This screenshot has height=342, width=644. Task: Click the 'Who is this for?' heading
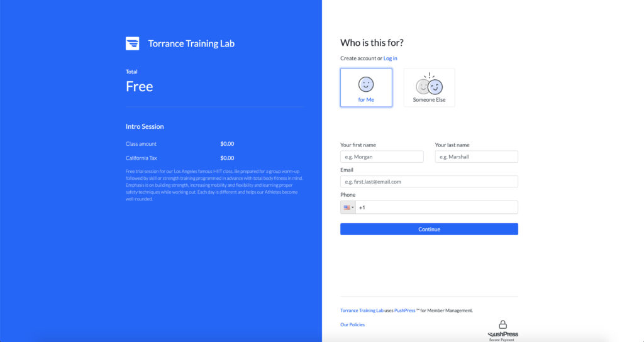coord(372,43)
